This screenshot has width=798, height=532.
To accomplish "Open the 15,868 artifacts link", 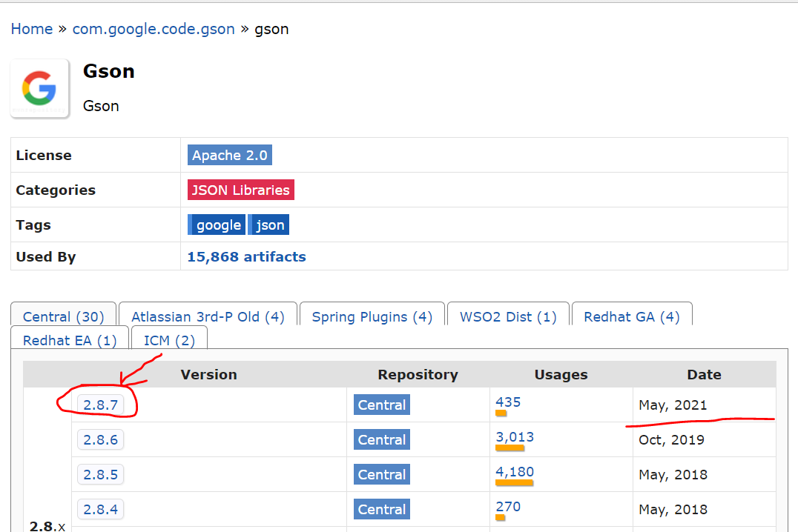I will coord(246,257).
